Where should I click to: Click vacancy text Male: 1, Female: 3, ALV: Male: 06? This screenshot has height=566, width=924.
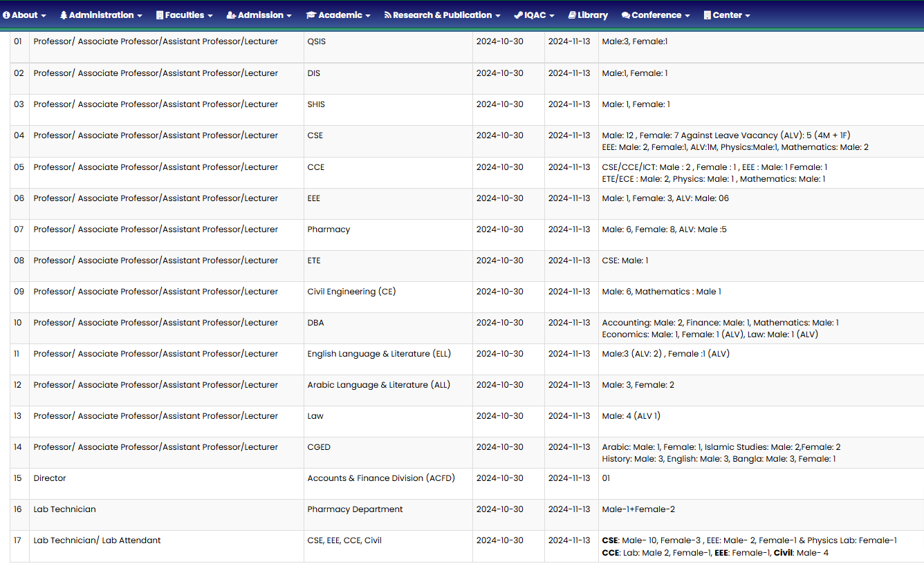(665, 198)
